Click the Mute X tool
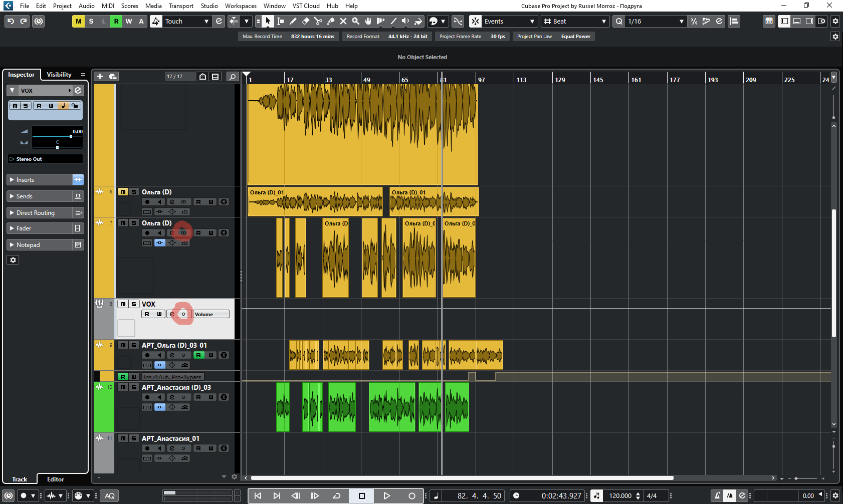This screenshot has height=504, width=843. [x=343, y=21]
